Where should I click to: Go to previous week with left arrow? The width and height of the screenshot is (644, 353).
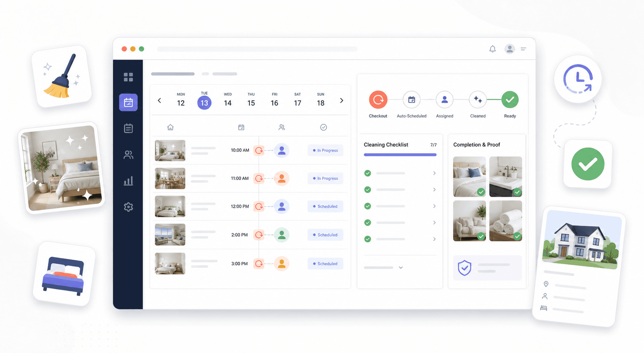(x=159, y=101)
